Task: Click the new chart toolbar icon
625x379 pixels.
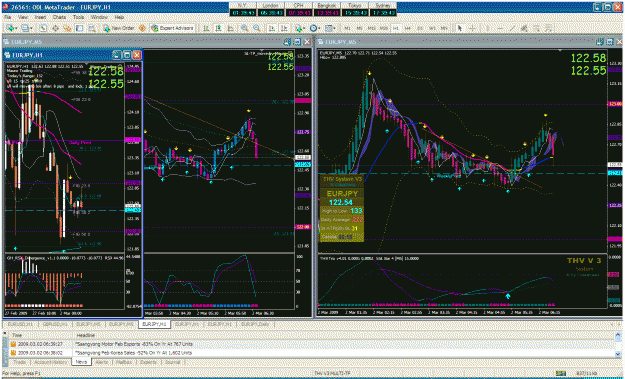Action: [11, 28]
